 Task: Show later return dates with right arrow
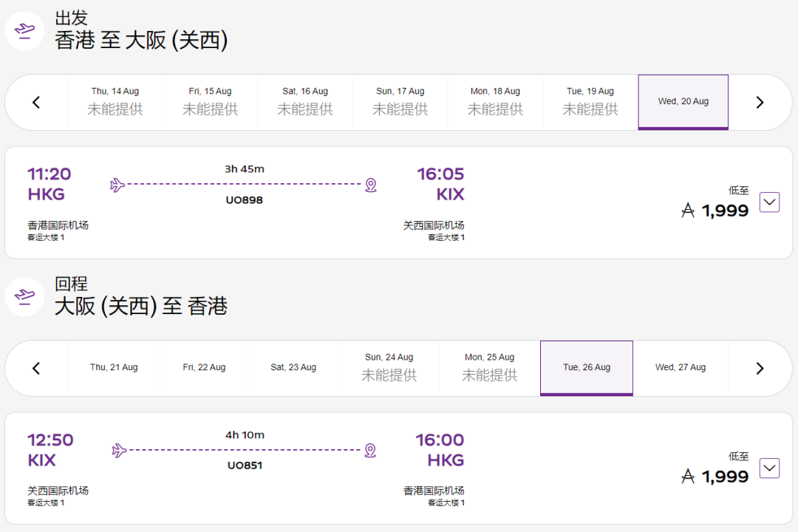[760, 368]
